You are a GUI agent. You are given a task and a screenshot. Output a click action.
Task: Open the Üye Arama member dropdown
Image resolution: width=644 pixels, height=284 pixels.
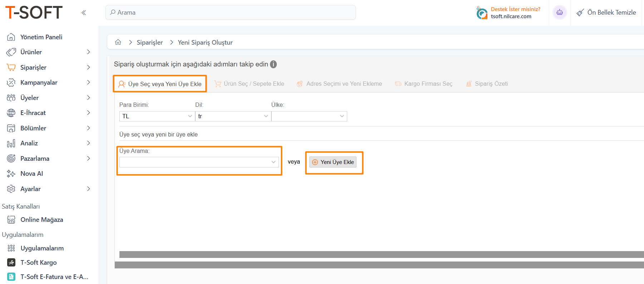pyautogui.click(x=199, y=162)
